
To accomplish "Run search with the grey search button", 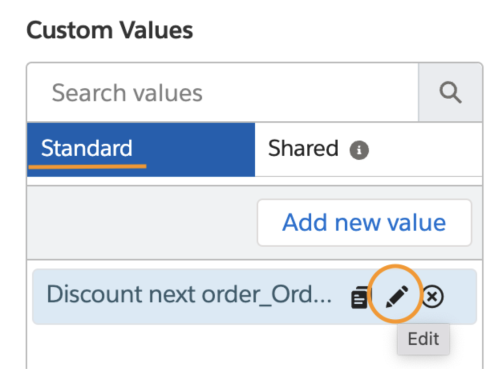I will pos(450,93).
